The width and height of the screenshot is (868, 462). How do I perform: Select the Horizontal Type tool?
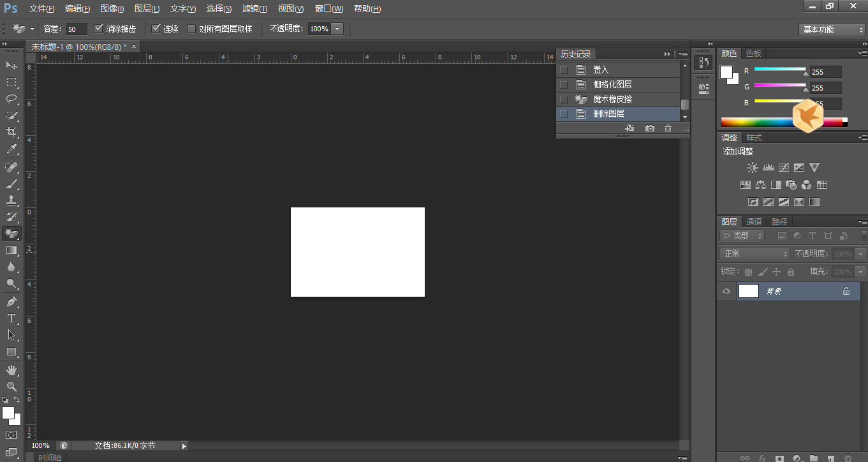[11, 318]
